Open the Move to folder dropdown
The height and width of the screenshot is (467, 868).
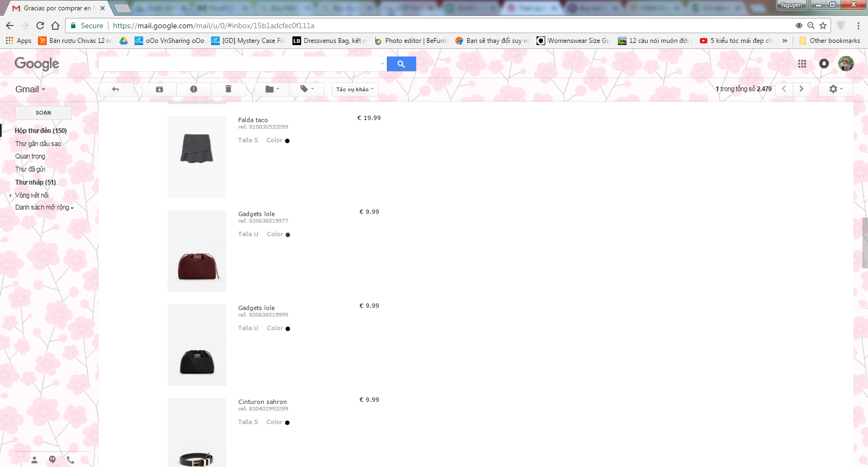[272, 89]
